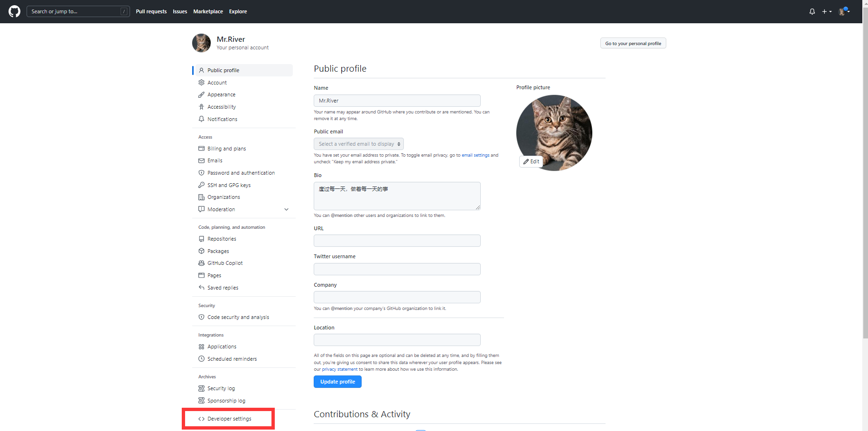Open SSH and GPG keys settings
The height and width of the screenshot is (431, 868).
229,185
